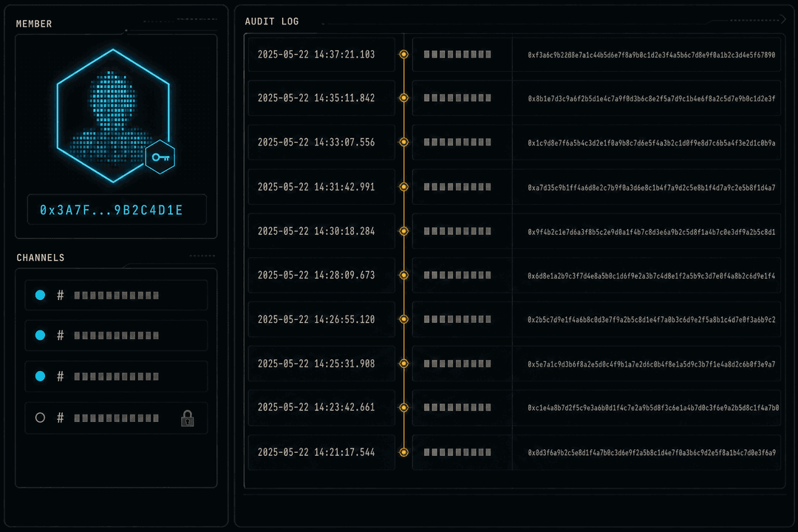Select the Audit Log panel heading
The height and width of the screenshot is (532, 798).
272,21
